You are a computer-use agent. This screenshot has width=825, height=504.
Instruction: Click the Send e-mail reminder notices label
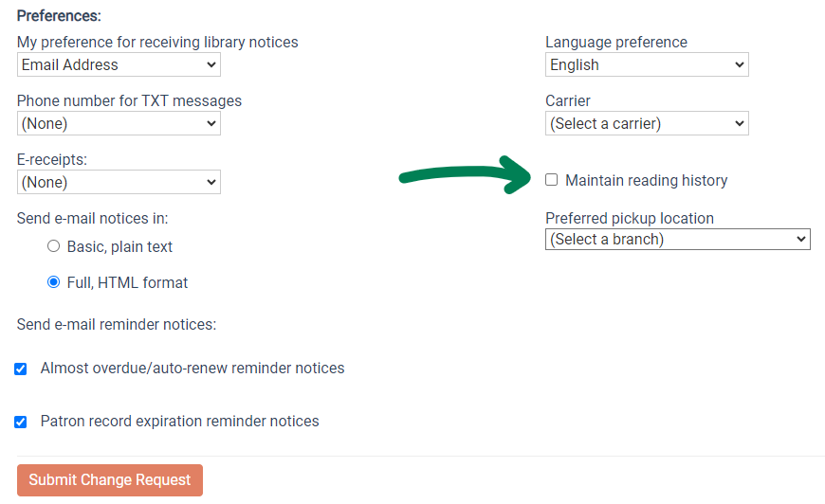(x=117, y=325)
